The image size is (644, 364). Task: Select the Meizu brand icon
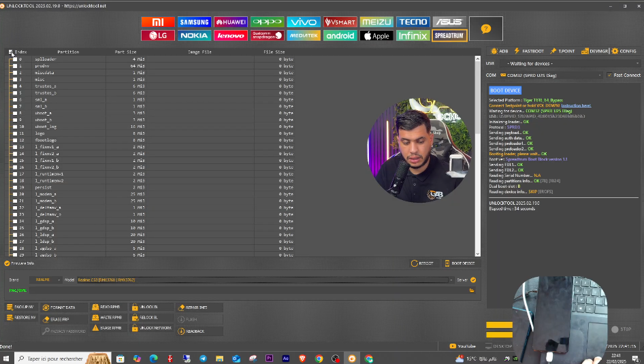(376, 22)
